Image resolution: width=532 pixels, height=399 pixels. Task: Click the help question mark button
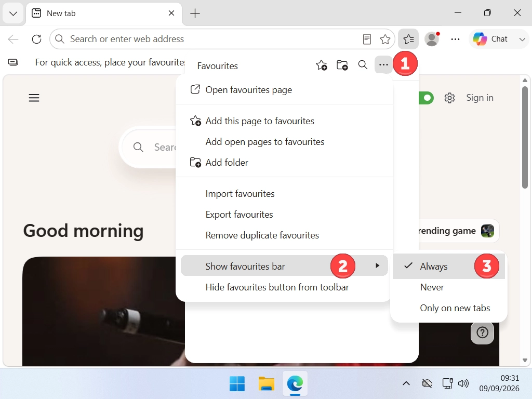point(482,332)
